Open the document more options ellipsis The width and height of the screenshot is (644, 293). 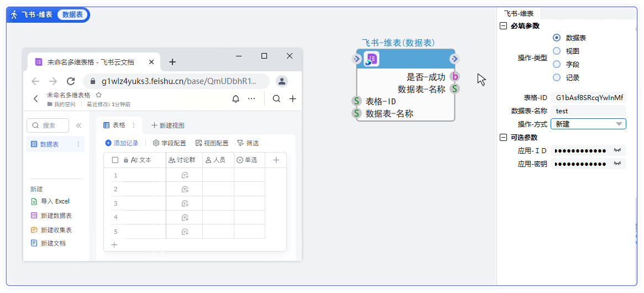point(252,98)
